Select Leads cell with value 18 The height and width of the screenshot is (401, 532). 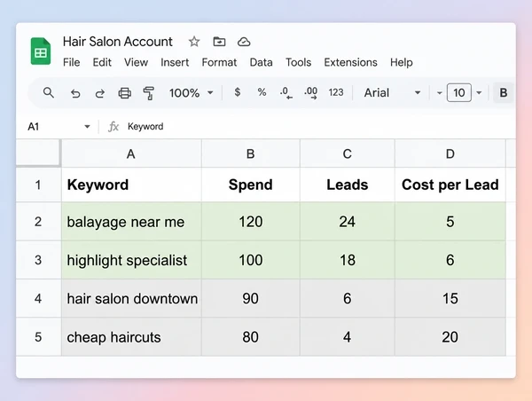coord(348,260)
